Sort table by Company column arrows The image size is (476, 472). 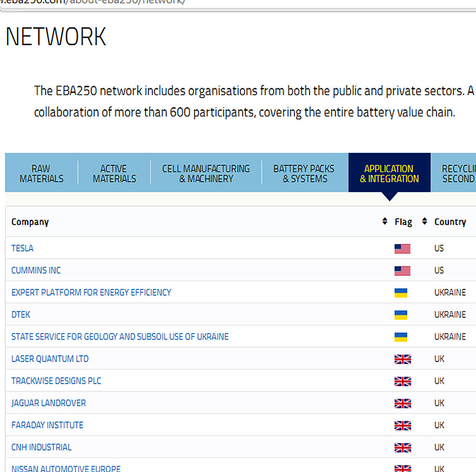tap(384, 221)
